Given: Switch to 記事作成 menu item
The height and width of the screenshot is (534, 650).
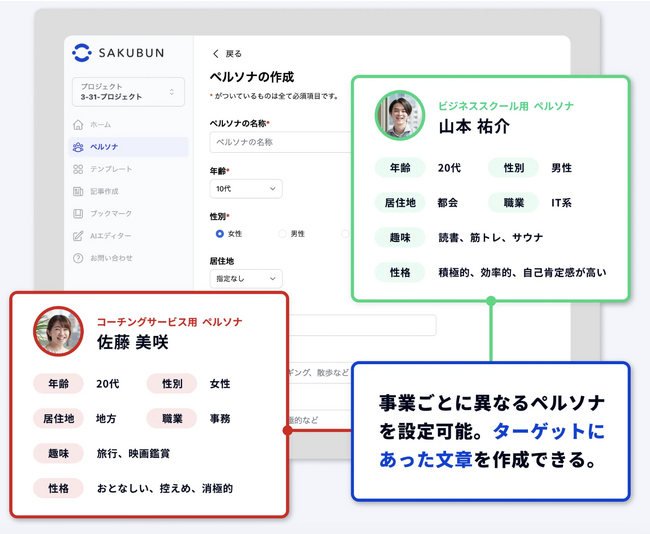Looking at the screenshot, I should coord(104,191).
